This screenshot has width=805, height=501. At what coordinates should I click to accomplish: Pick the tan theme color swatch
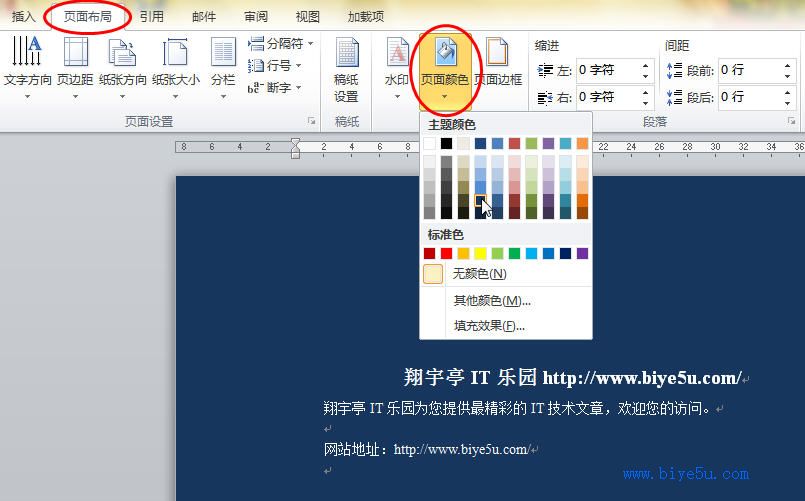tap(464, 143)
